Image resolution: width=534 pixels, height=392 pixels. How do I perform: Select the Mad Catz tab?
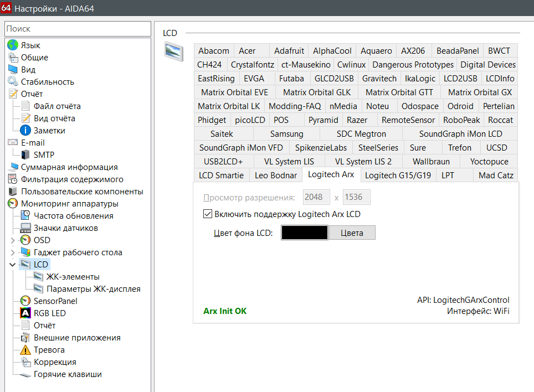coord(496,176)
